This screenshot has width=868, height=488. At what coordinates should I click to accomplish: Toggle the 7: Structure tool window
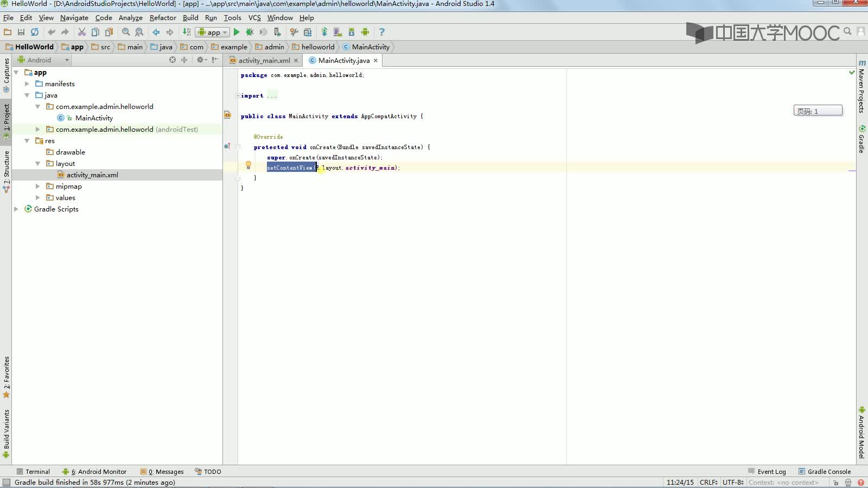coord(7,171)
